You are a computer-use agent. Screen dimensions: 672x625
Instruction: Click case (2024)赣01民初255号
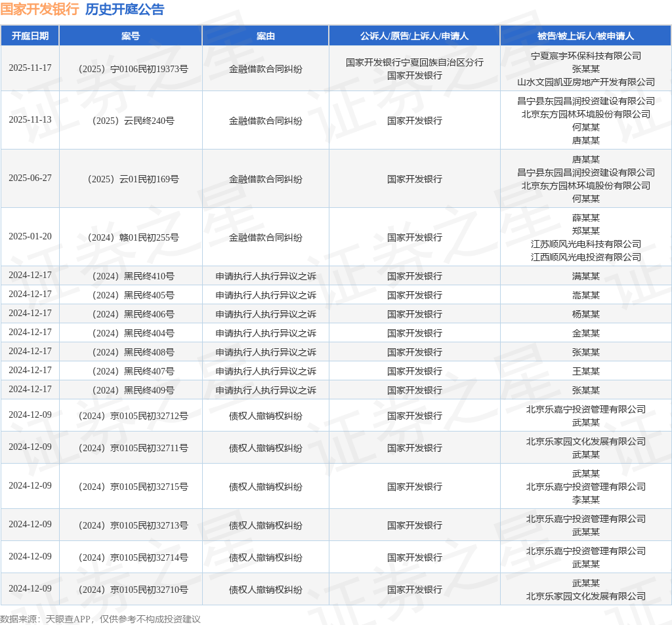pos(131,237)
